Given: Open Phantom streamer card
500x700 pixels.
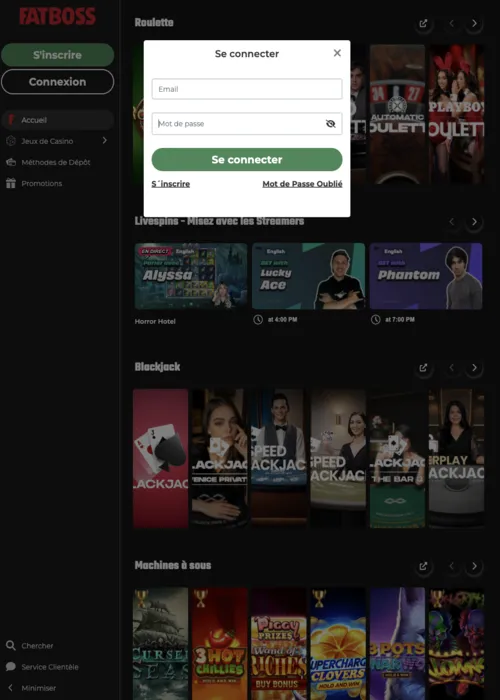Looking at the screenshot, I should coord(426,276).
